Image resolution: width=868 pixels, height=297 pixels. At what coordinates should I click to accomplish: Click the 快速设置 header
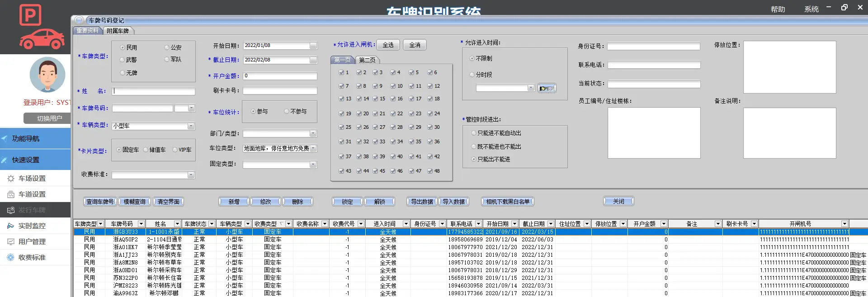[35, 160]
